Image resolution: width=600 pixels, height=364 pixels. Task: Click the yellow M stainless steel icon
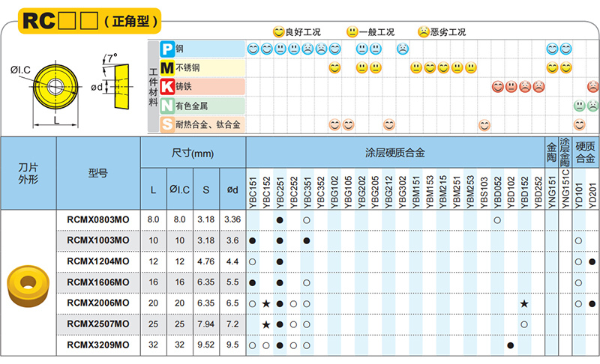click(x=167, y=68)
